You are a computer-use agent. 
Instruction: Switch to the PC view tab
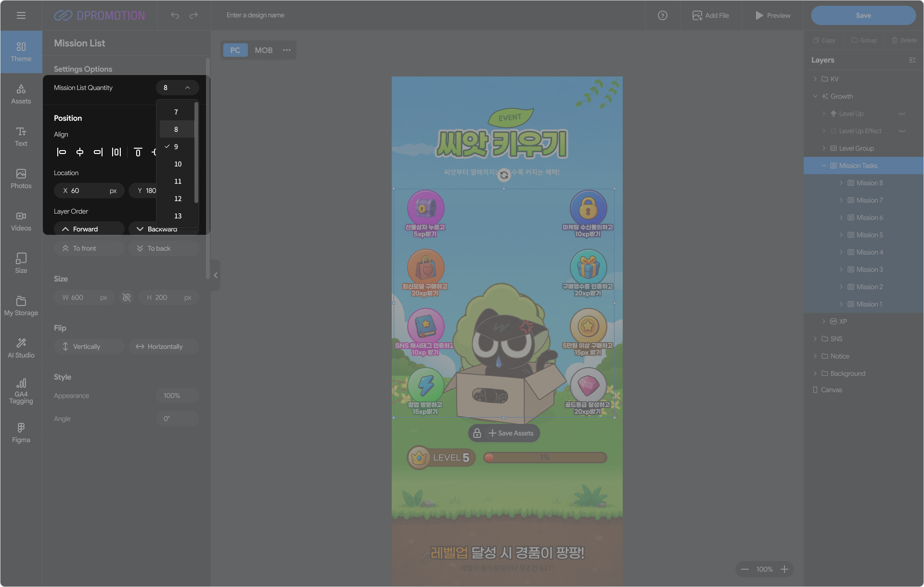tap(235, 50)
